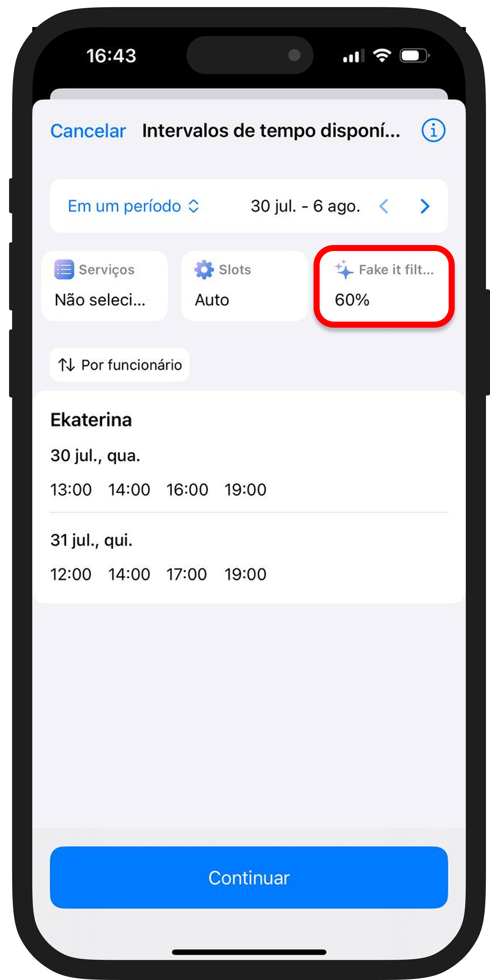490x980 pixels.
Task: Pick the 14:00 slot on 31 jul.
Action: 129,574
